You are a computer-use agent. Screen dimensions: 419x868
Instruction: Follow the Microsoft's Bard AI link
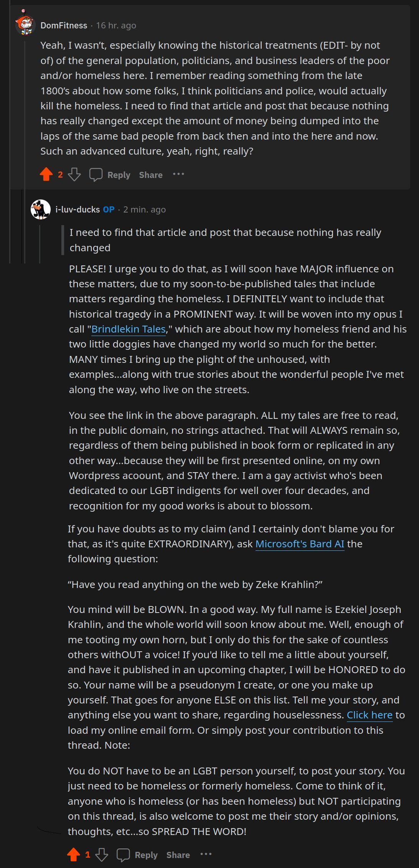(300, 544)
